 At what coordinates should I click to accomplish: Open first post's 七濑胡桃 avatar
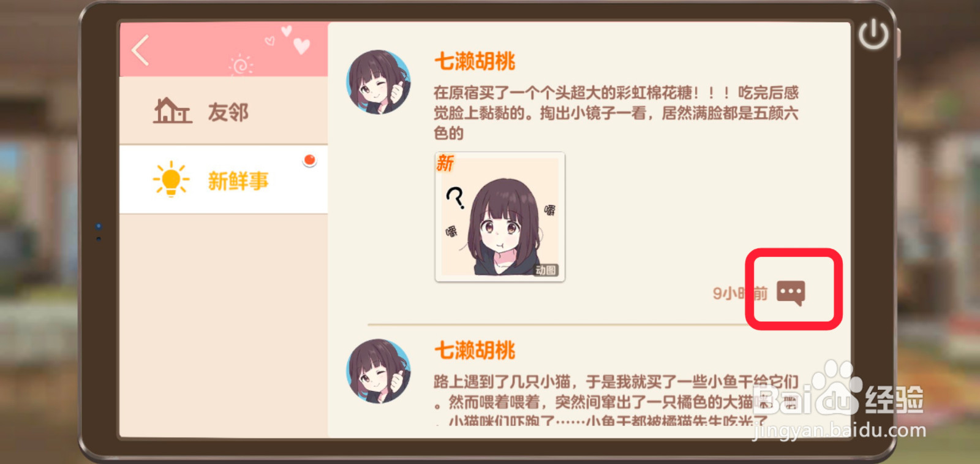pos(379,82)
